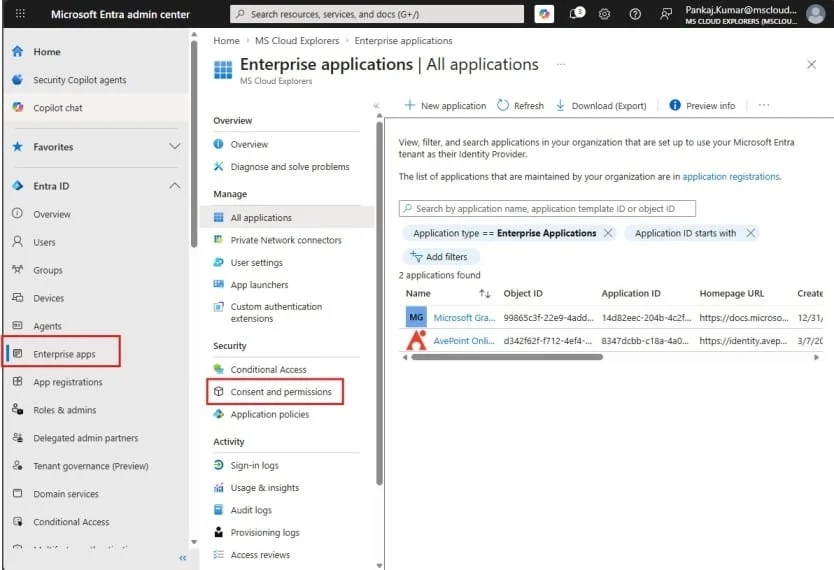Click the Devices icon in sidebar
834x570 pixels.
pos(18,298)
